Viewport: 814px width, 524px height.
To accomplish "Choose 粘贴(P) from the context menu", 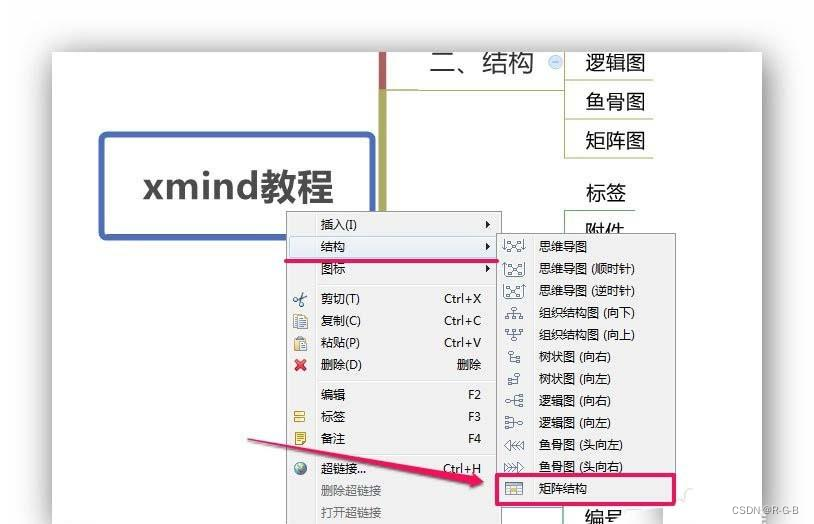I will (x=394, y=343).
